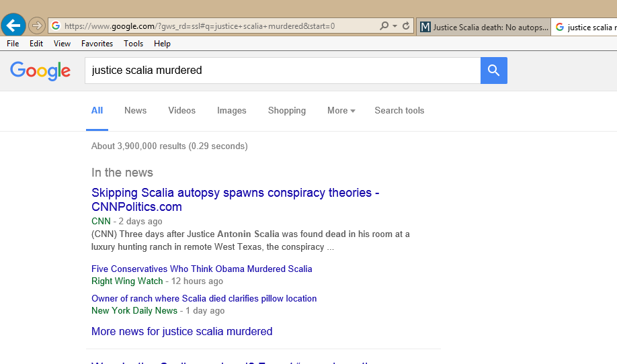Switch to the Justice Scalia death browser tab
This screenshot has width=617, height=364.
(x=483, y=28)
